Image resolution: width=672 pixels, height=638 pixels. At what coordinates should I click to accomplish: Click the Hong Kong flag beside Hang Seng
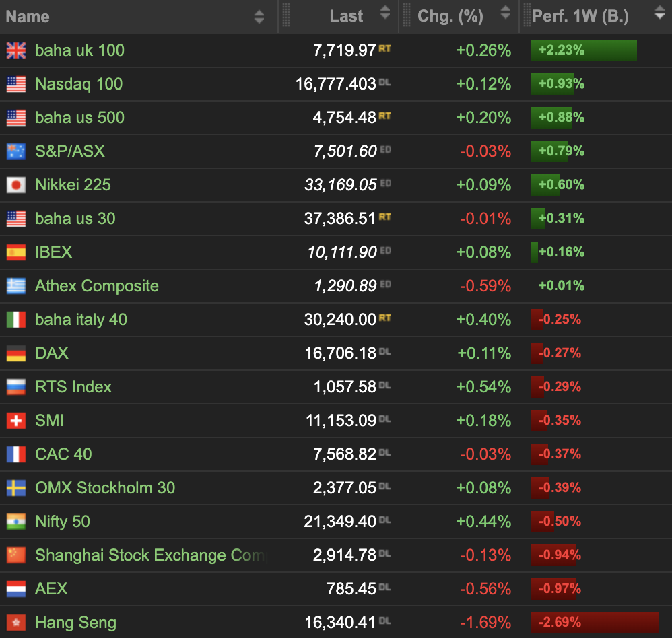pyautogui.click(x=16, y=623)
